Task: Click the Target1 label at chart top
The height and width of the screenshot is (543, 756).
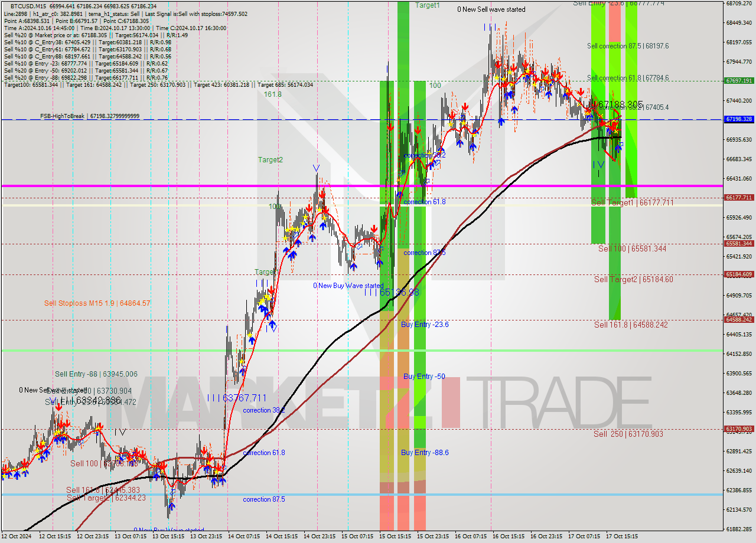Action: click(x=427, y=5)
